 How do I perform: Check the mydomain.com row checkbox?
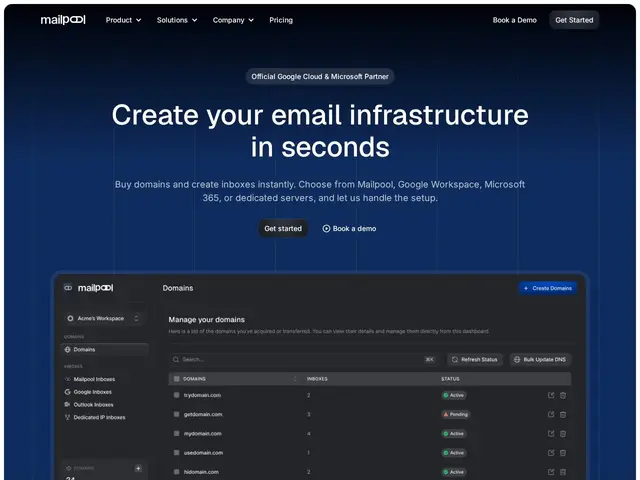pyautogui.click(x=176, y=433)
